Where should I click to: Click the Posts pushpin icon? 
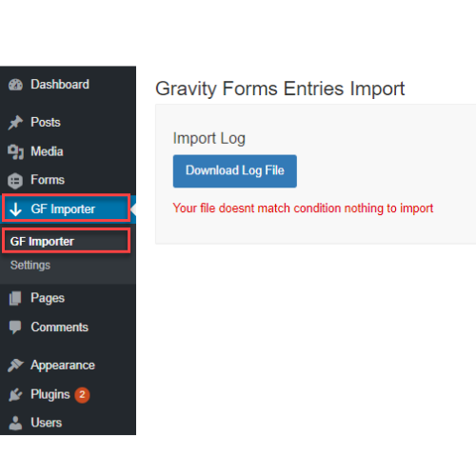pos(15,123)
